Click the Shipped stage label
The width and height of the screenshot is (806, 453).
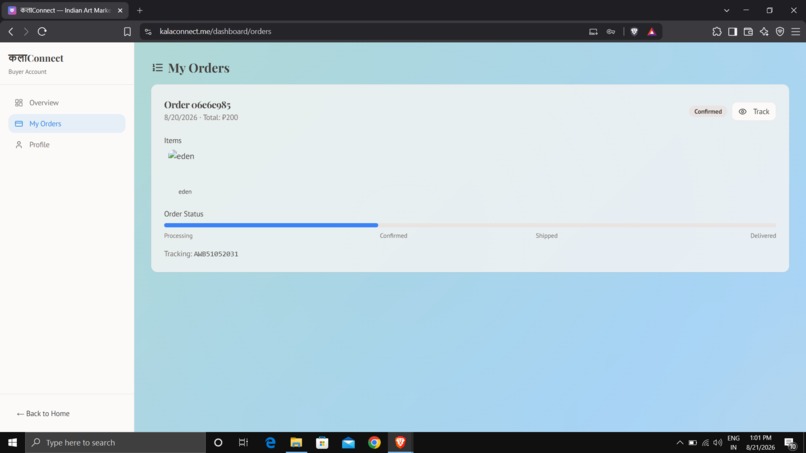[x=546, y=235]
